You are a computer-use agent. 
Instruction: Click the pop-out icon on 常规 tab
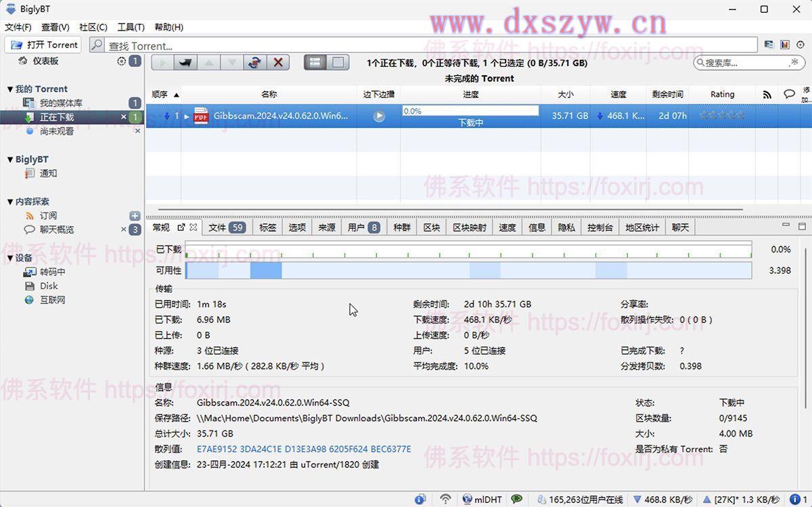point(181,227)
